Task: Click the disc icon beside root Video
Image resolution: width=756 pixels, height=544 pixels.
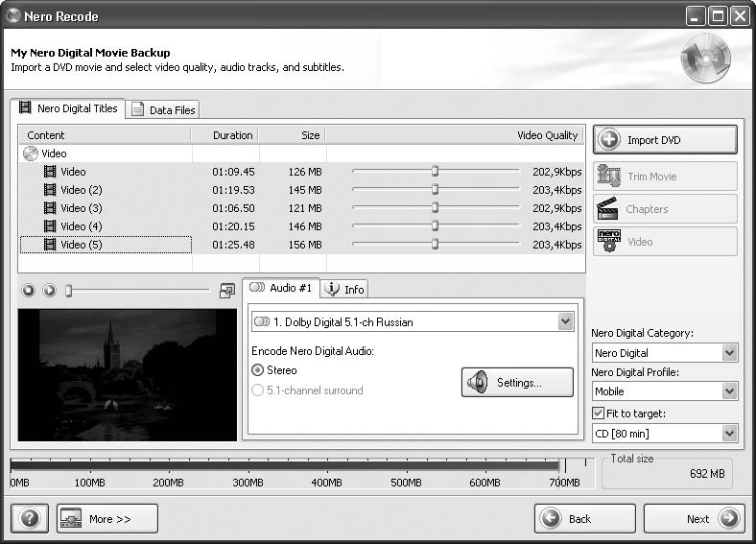Action: pyautogui.click(x=30, y=154)
